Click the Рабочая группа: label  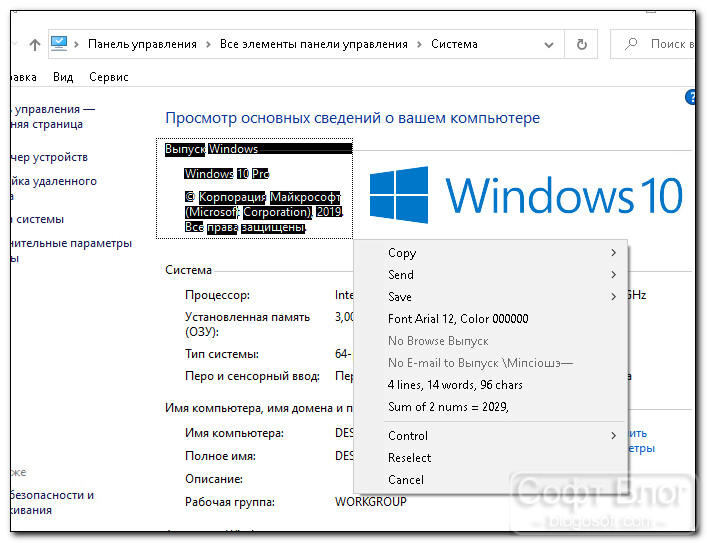230,502
